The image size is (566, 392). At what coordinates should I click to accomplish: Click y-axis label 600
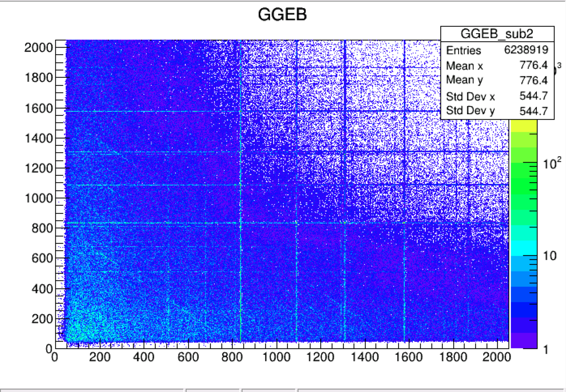coord(42,258)
